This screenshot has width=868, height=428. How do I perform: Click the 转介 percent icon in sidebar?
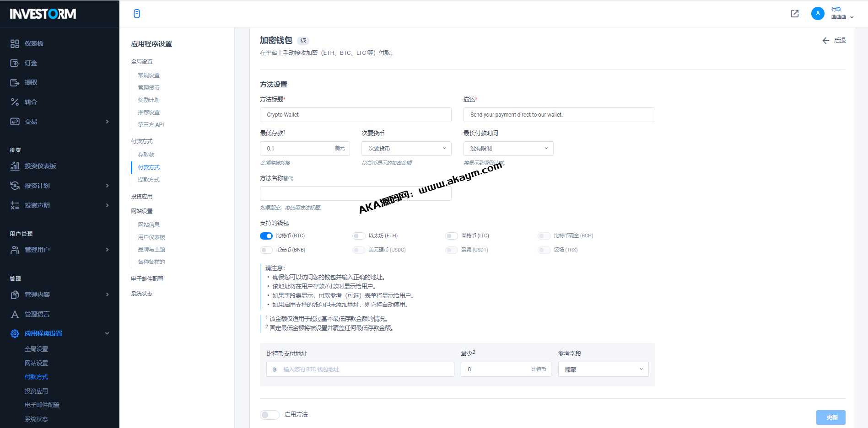15,102
